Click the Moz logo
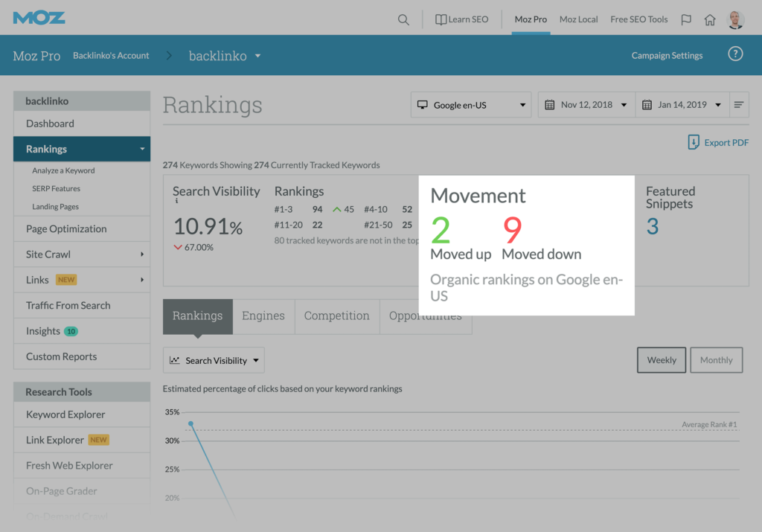 [x=39, y=18]
